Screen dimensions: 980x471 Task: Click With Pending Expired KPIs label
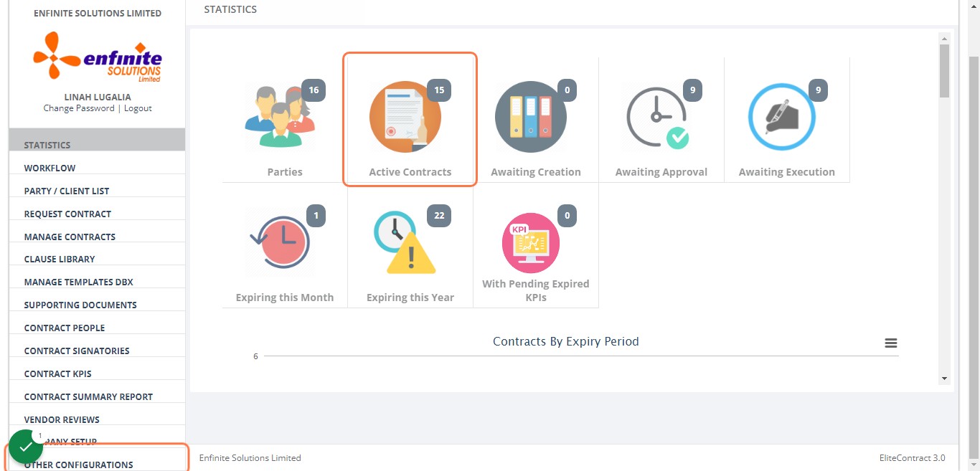pos(536,290)
